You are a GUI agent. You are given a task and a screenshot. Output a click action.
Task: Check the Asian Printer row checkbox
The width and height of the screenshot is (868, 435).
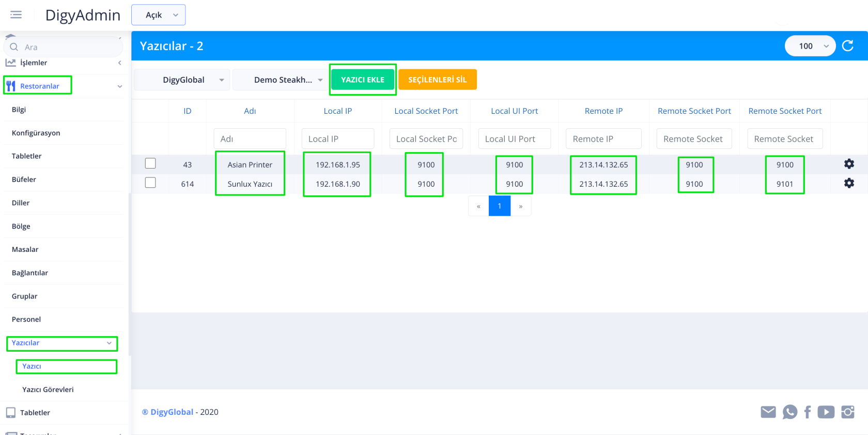(150, 163)
